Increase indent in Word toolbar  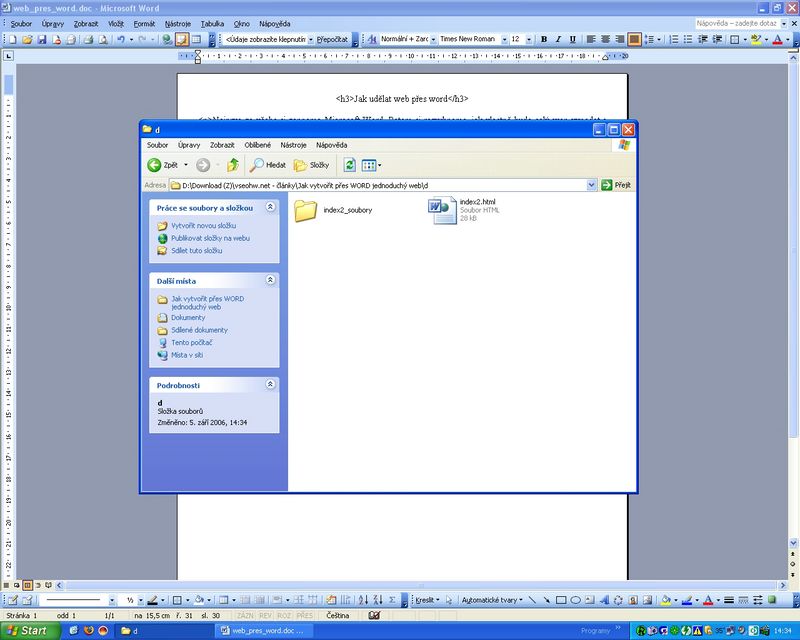coord(717,39)
